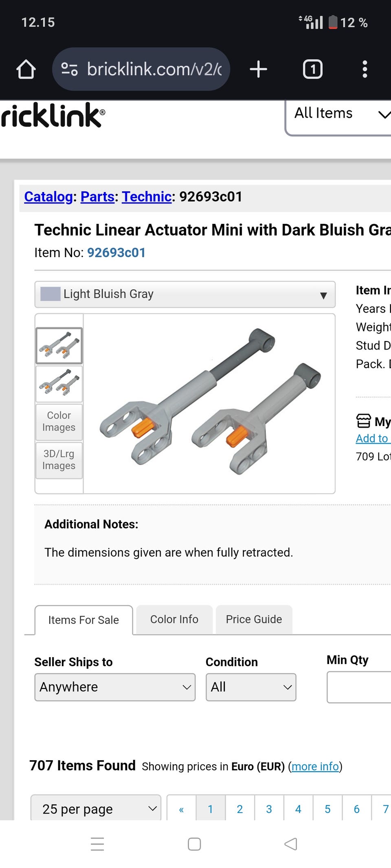This screenshot has width=391, height=868.
Task: Open the Condition All dropdown
Action: coord(251,687)
